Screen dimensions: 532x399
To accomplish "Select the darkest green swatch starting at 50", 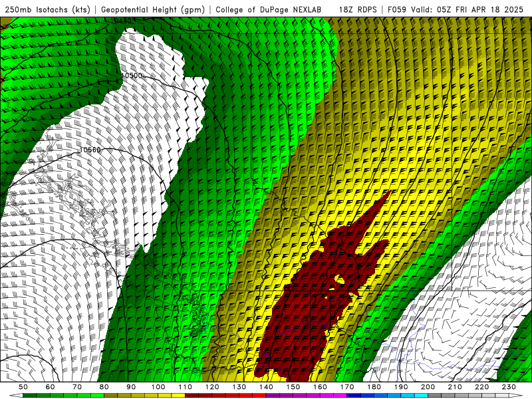I will tap(30, 396).
